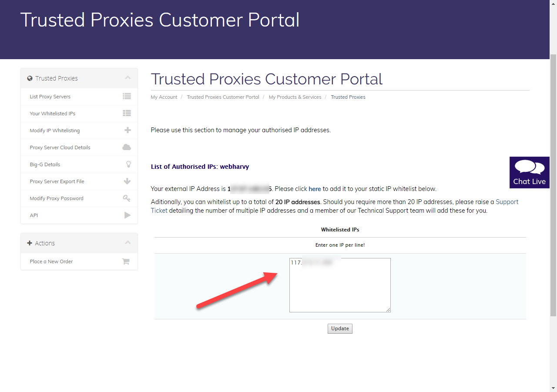The height and width of the screenshot is (392, 557).
Task: Click the lightbulb icon beside Big-G Details
Action: [128, 164]
